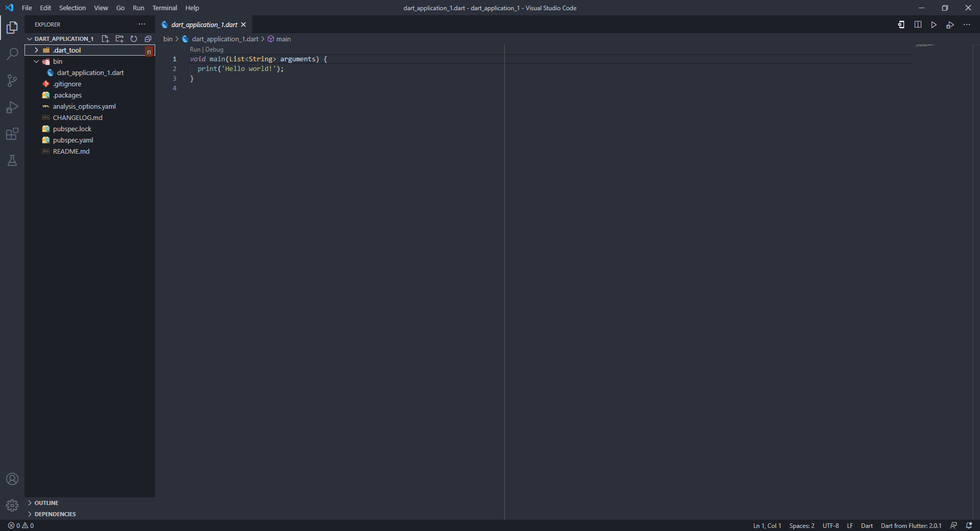Open pubspec.lock file
Image resolution: width=980 pixels, height=531 pixels.
(x=90, y=129)
